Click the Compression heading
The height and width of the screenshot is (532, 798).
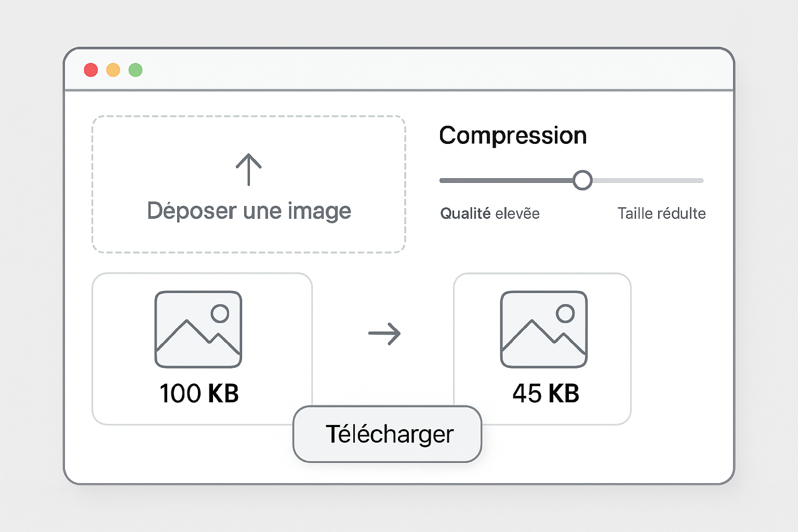pyautogui.click(x=513, y=135)
